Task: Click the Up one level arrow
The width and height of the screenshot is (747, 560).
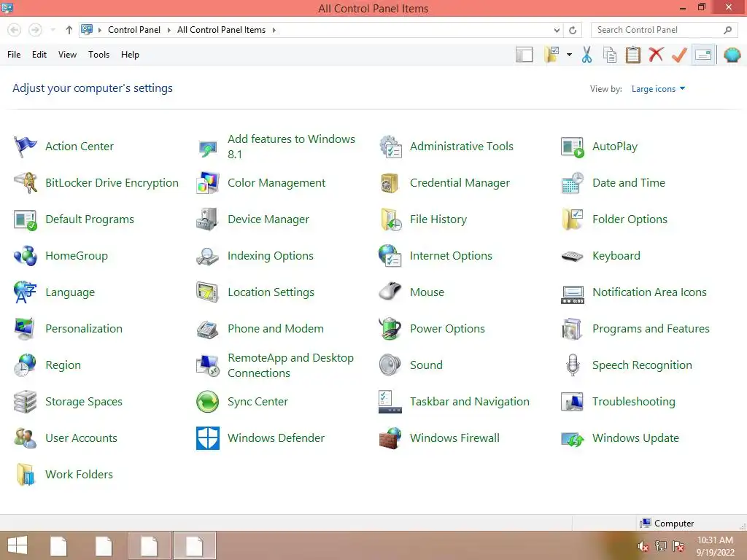Action: pyautogui.click(x=69, y=30)
